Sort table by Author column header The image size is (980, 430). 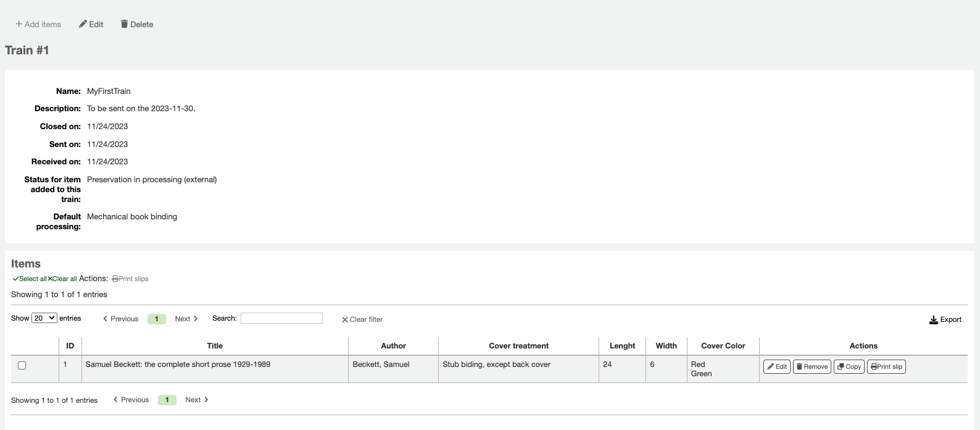(393, 346)
